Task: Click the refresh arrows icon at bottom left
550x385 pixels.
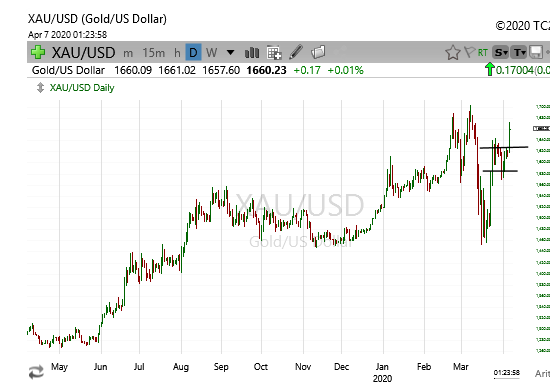Action: pyautogui.click(x=36, y=372)
